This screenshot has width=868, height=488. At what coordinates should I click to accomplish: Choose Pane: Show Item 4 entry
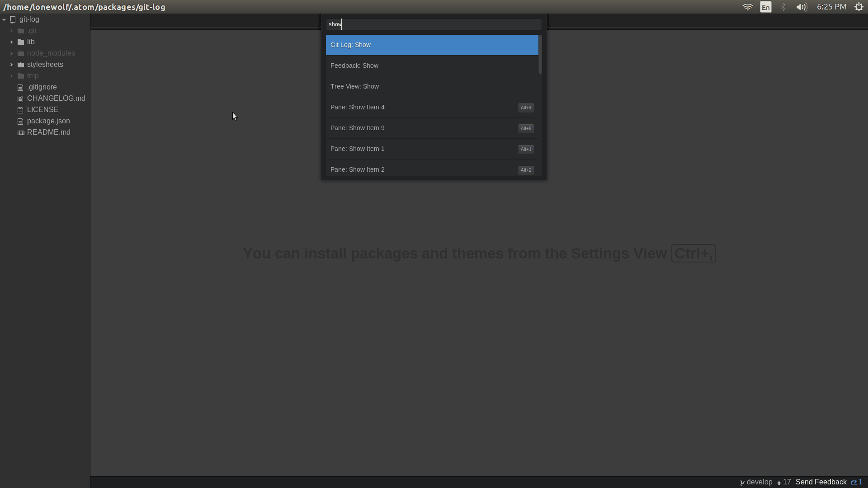[432, 107]
